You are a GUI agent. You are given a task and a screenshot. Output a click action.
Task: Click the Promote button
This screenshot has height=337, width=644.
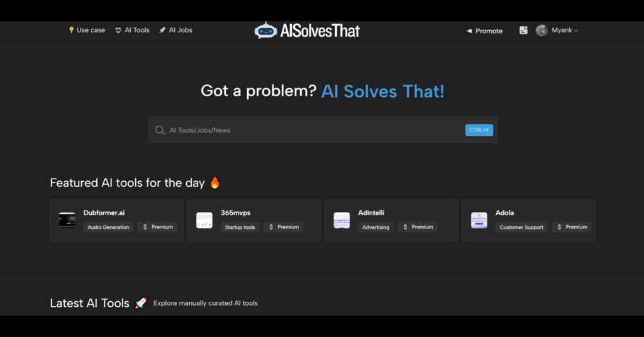coord(484,31)
